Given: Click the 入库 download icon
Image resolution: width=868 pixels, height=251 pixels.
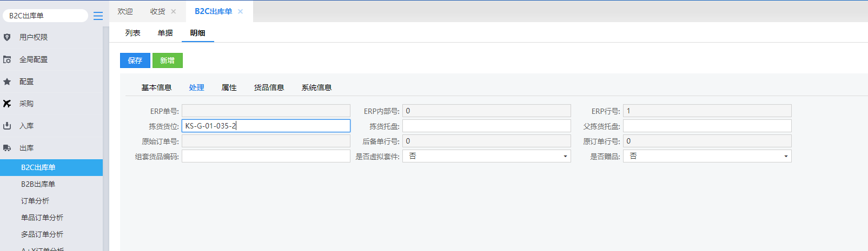Looking at the screenshot, I should point(7,126).
